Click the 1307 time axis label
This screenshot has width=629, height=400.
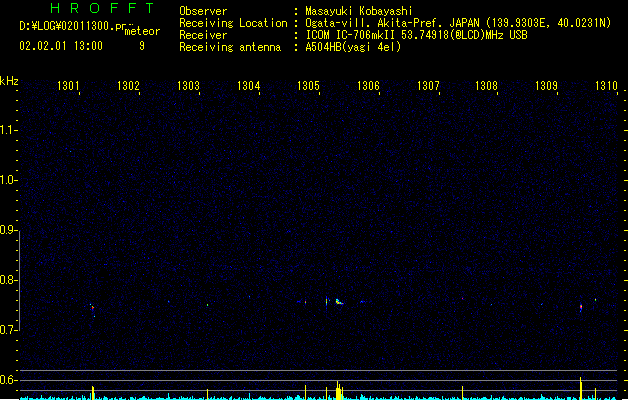428,85
